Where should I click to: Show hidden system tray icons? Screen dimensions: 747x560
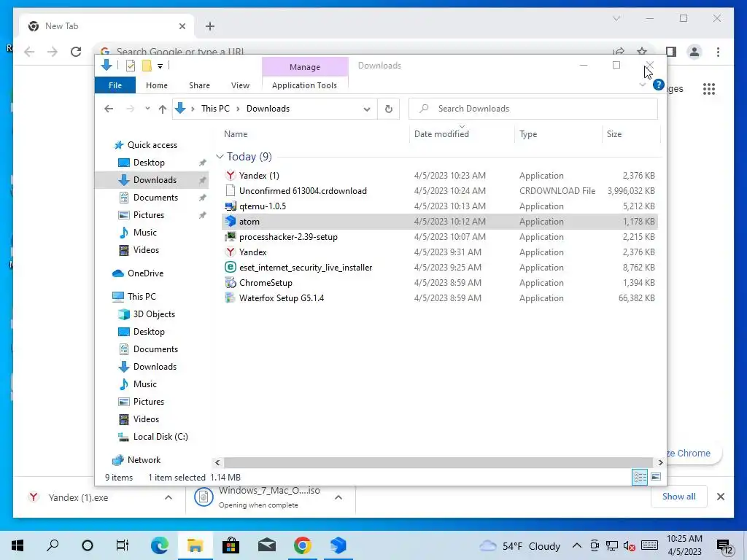pyautogui.click(x=576, y=545)
